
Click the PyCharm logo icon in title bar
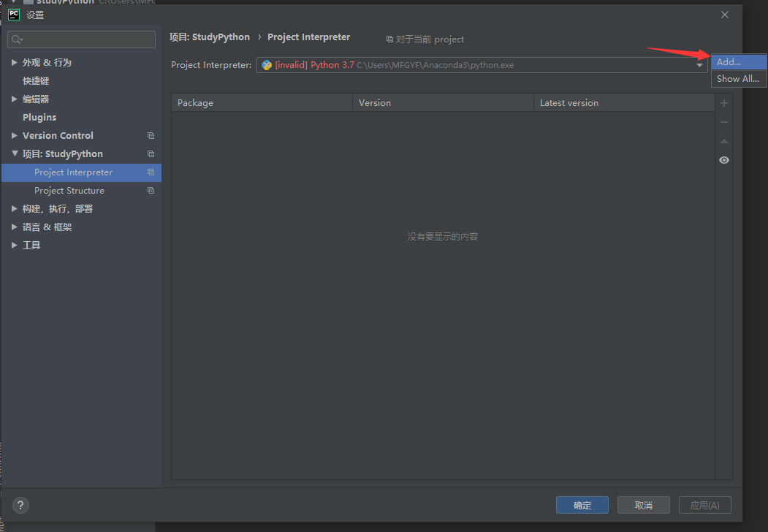pyautogui.click(x=14, y=15)
